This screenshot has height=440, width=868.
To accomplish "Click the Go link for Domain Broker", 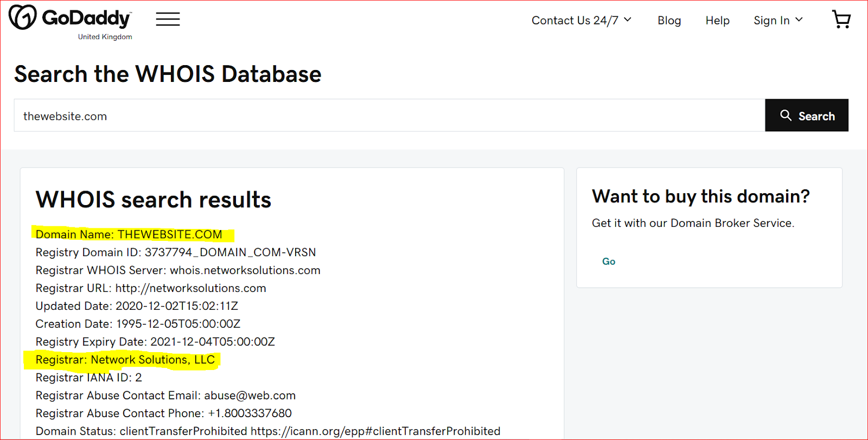I will (x=609, y=262).
